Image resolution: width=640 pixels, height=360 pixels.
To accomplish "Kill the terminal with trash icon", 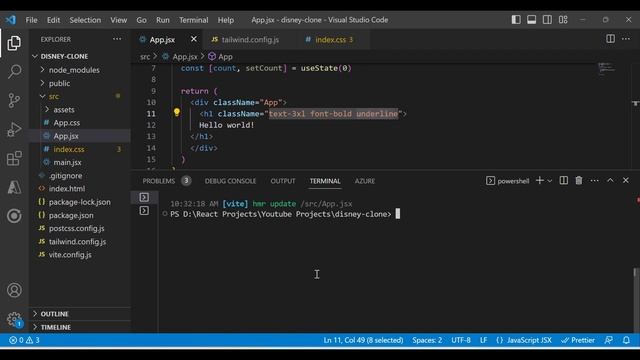I will [x=579, y=180].
